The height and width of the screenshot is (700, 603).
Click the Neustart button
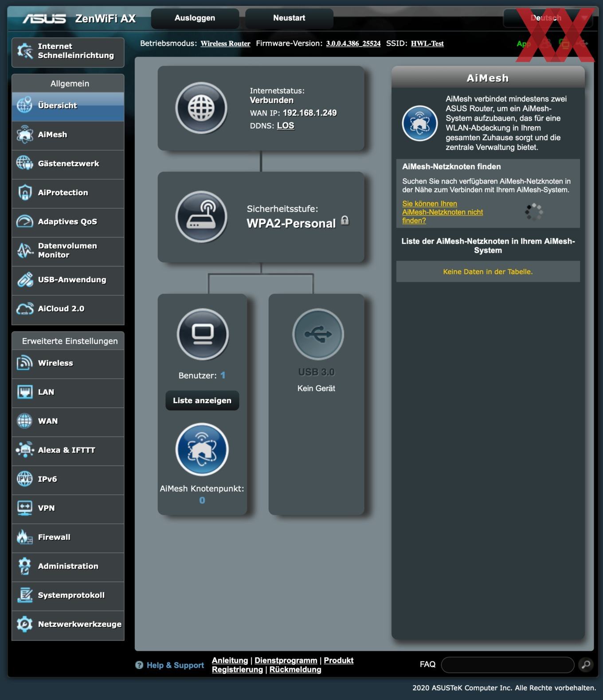pyautogui.click(x=289, y=18)
